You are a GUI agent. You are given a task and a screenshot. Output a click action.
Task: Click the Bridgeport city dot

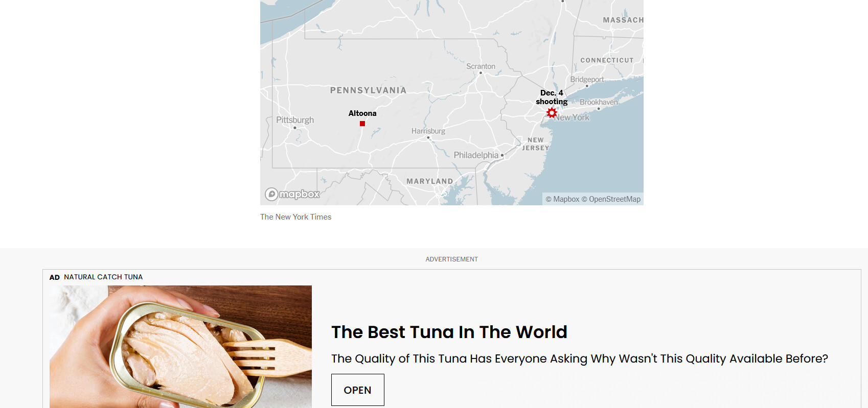(587, 86)
